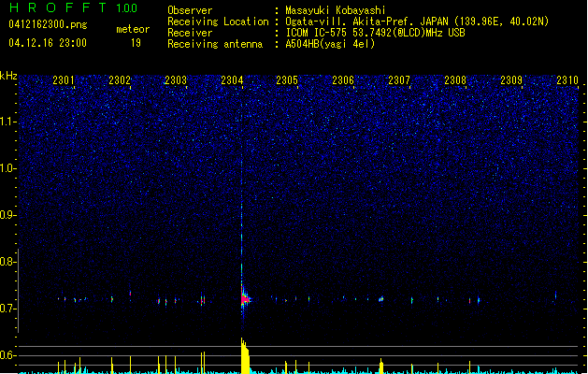Click the 2308 time marker
Viewport: 588px width, 374px height.
(455, 80)
